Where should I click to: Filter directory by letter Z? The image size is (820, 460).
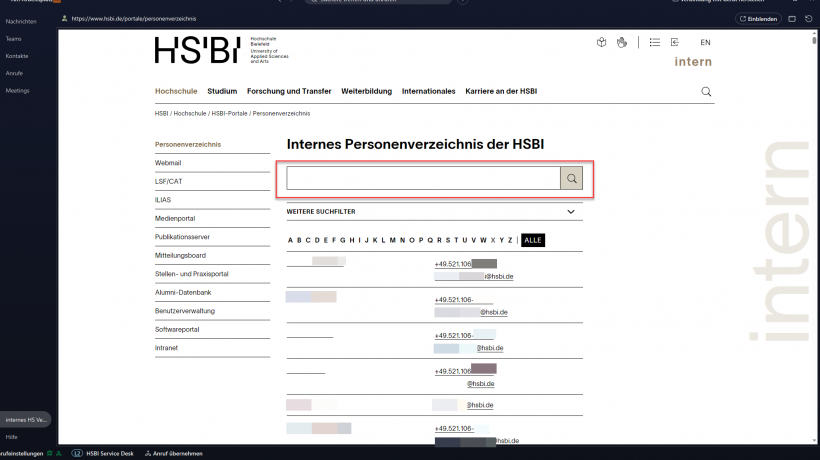point(510,240)
